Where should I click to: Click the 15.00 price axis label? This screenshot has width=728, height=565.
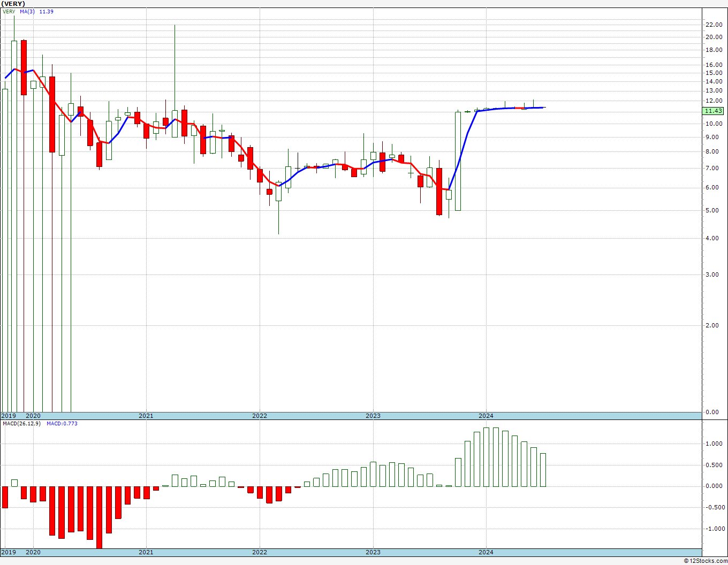(x=714, y=73)
